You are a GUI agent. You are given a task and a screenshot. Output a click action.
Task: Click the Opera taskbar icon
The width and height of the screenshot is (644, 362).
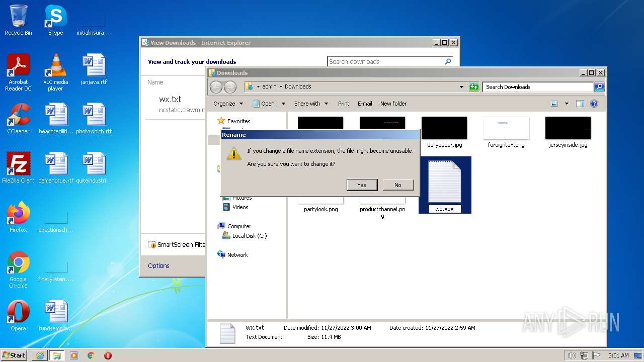tap(108, 355)
